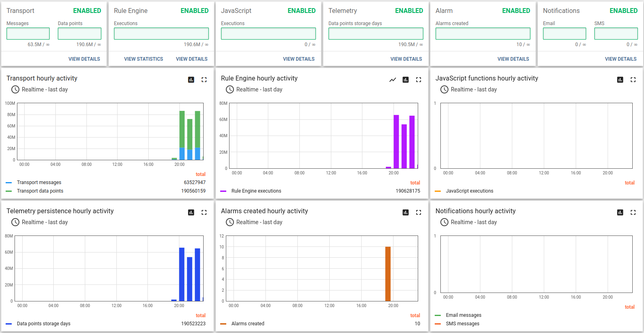Open VIEW DETAILS for the Alarm card

(513, 59)
